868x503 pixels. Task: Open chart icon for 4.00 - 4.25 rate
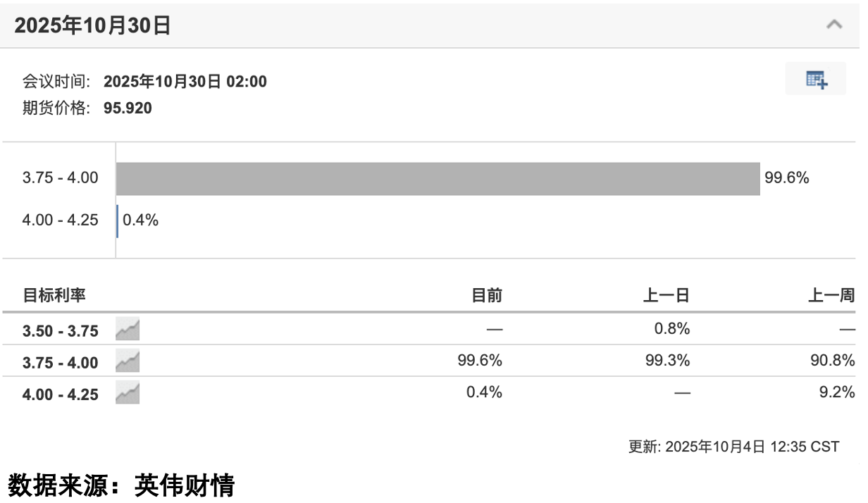pyautogui.click(x=128, y=392)
